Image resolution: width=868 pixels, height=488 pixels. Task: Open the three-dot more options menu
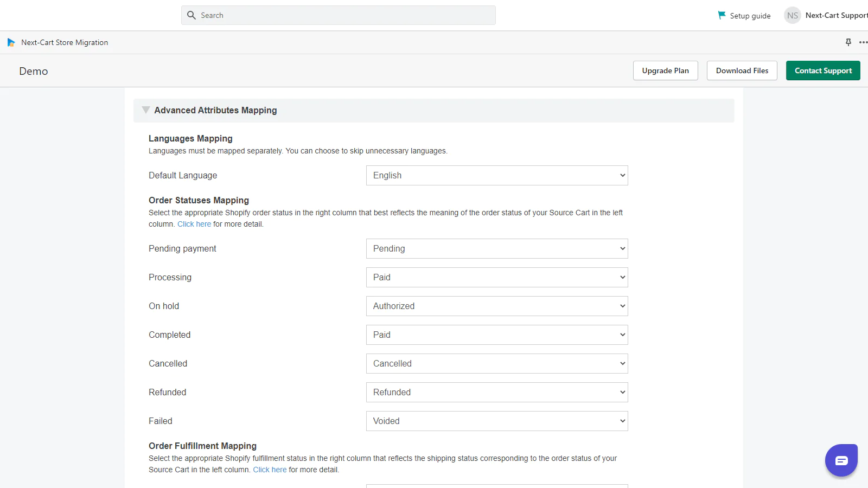pyautogui.click(x=863, y=42)
